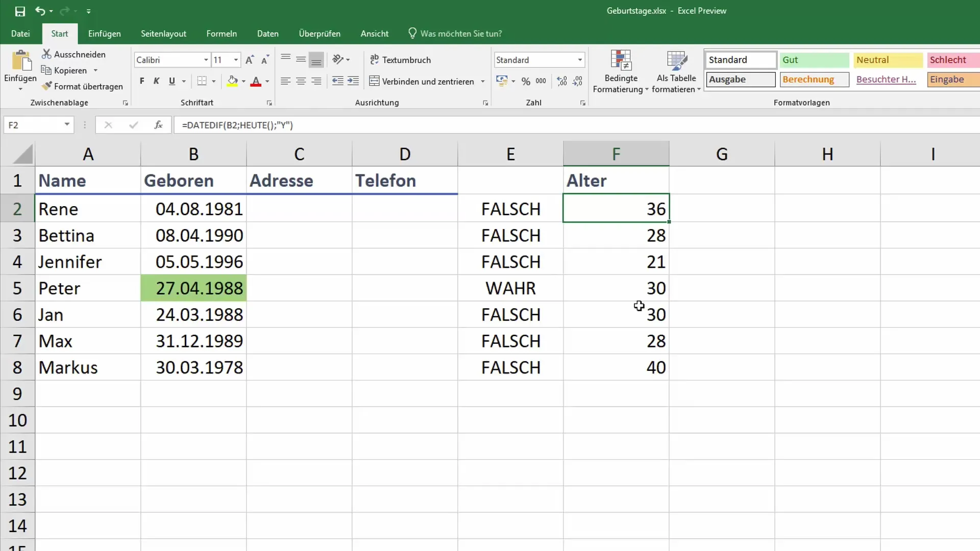Align text to vertical middle
980x551 pixels.
301,60
